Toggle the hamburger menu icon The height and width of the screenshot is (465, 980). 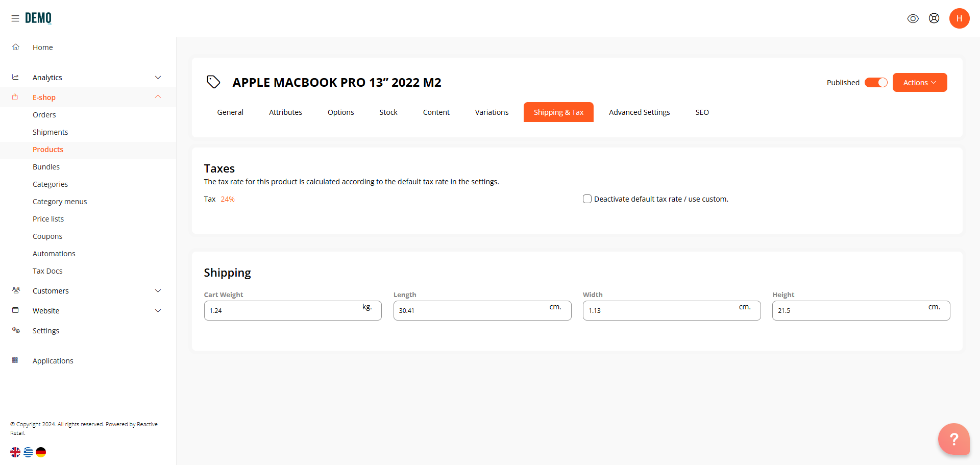[x=15, y=18]
